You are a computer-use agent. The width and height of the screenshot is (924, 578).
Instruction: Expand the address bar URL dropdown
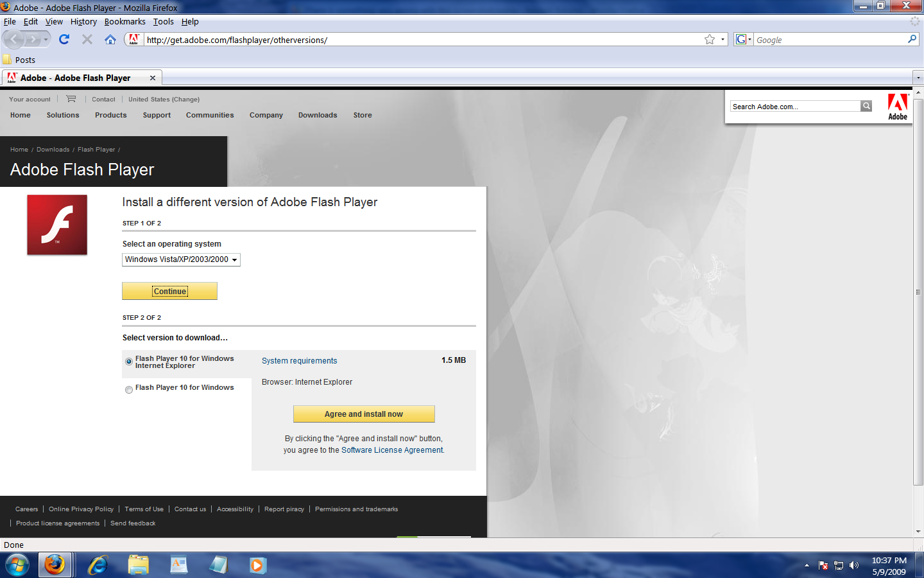click(x=723, y=40)
